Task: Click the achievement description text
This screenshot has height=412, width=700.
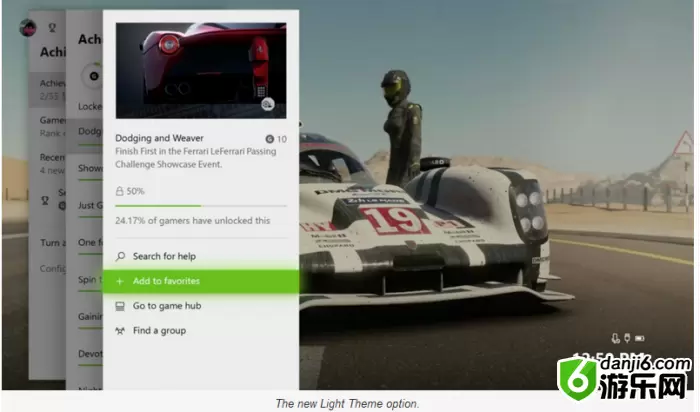Action: pyautogui.click(x=196, y=158)
